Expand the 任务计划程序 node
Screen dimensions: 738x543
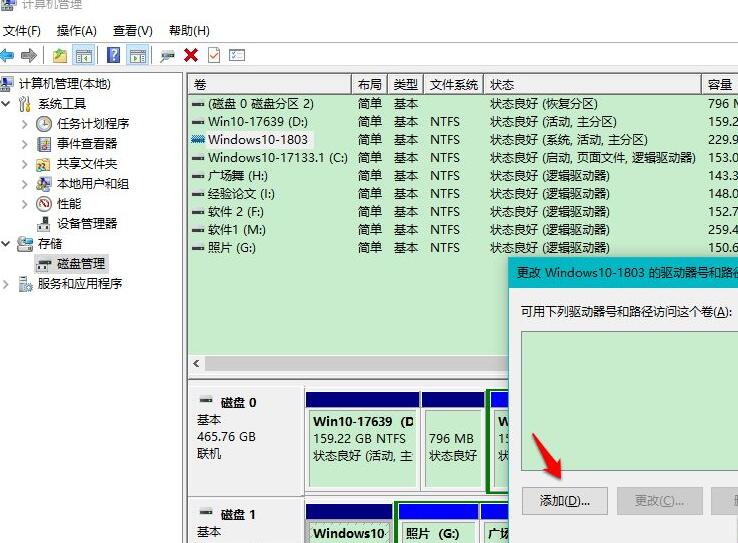(x=25, y=124)
